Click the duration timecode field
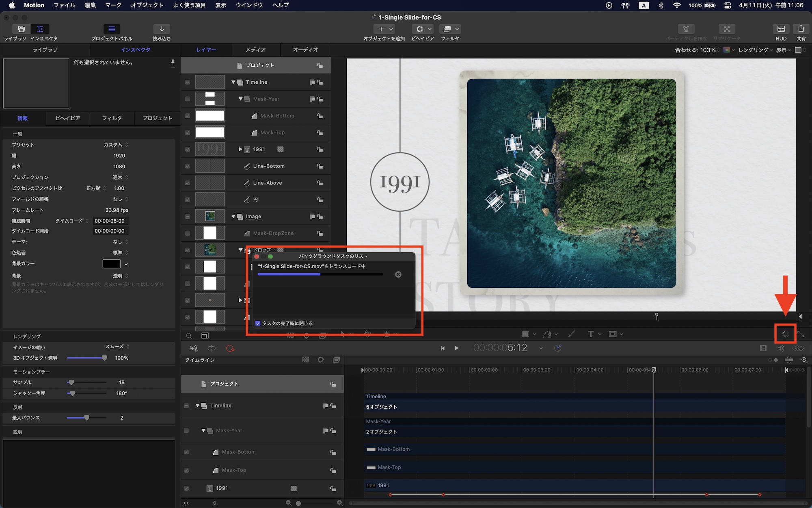Screen dimensions: 812x508 click(x=110, y=221)
